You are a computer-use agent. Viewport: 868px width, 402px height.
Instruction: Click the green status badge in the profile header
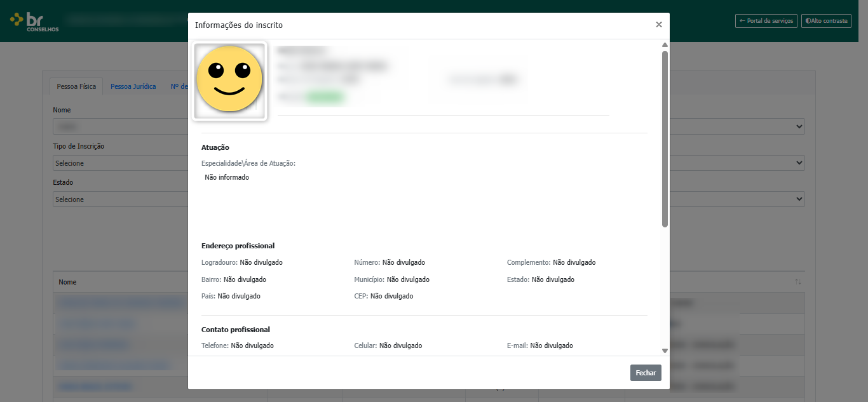[325, 97]
